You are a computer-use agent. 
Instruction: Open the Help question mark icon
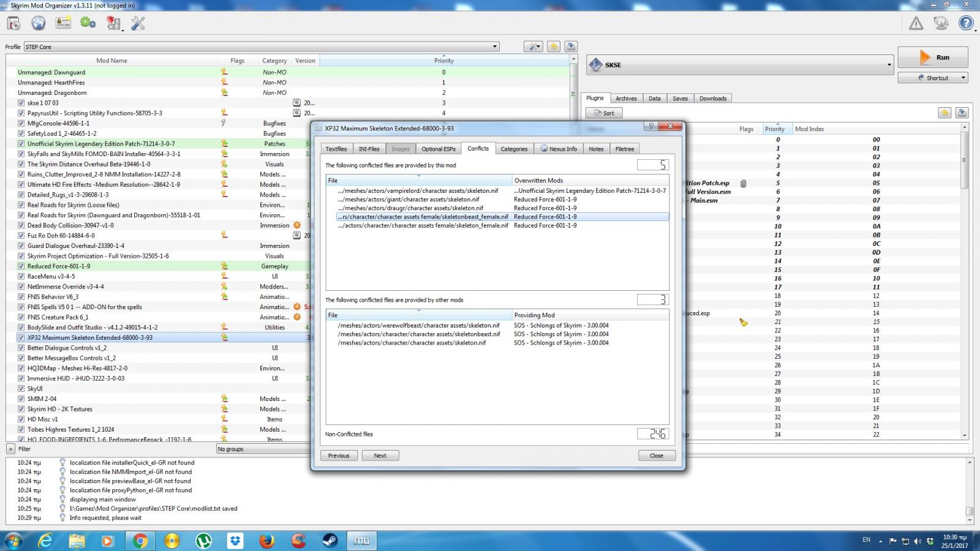pos(966,23)
